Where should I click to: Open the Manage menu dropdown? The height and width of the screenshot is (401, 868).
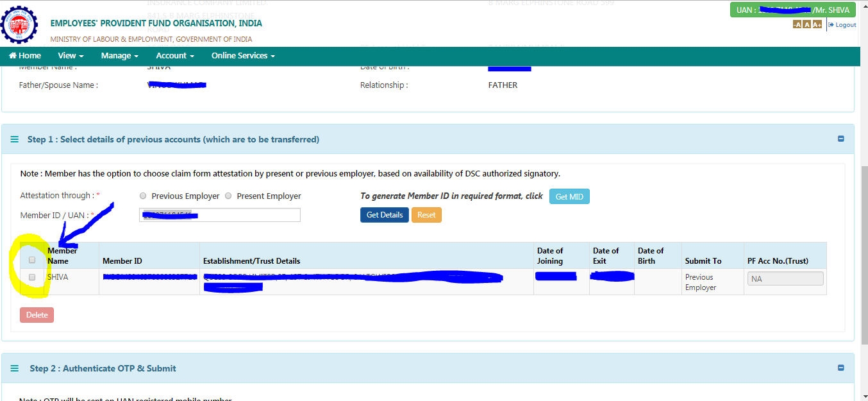pos(119,56)
